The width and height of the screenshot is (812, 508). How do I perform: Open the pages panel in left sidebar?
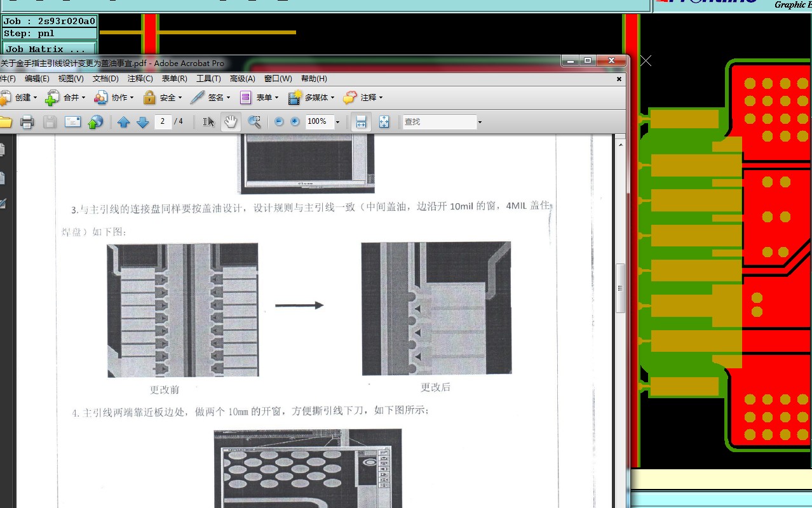2,150
